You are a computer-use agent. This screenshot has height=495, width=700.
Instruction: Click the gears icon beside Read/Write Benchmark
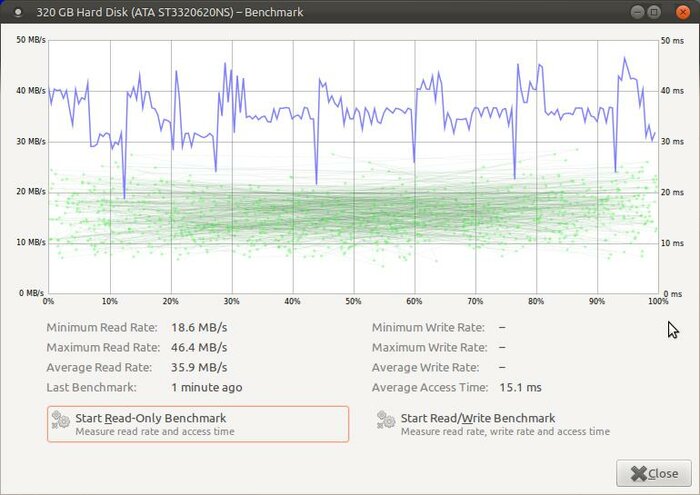pyautogui.click(x=386, y=420)
